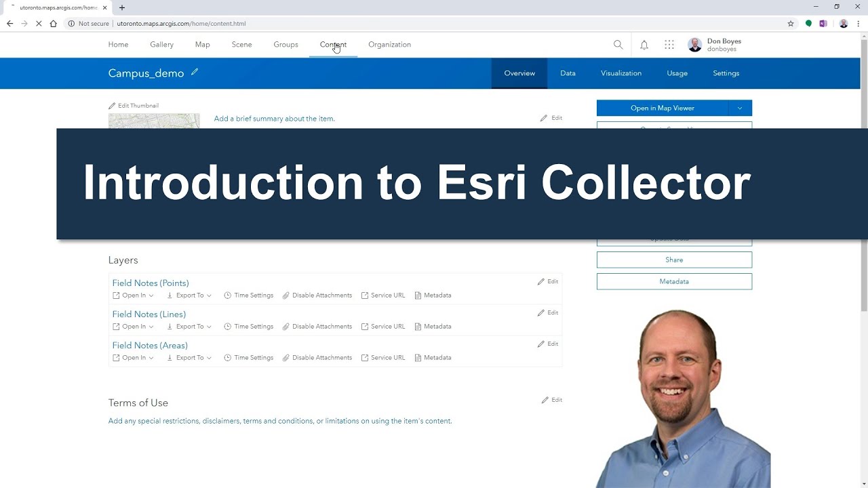
Task: Open the Field Notes (Areas) layer link
Action: tap(150, 346)
